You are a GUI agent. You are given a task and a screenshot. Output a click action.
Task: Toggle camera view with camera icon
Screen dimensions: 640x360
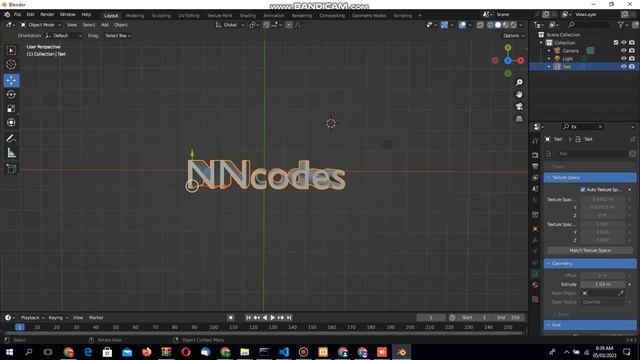(x=519, y=107)
